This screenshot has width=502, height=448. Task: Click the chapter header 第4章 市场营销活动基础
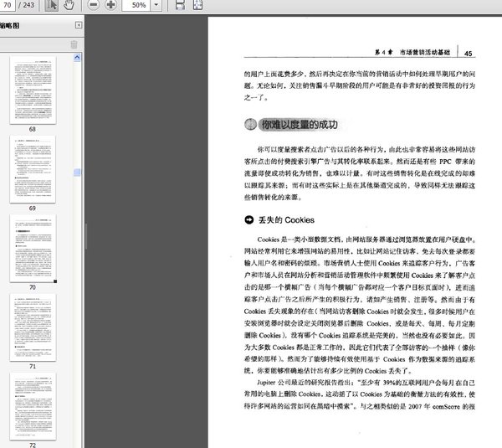412,52
